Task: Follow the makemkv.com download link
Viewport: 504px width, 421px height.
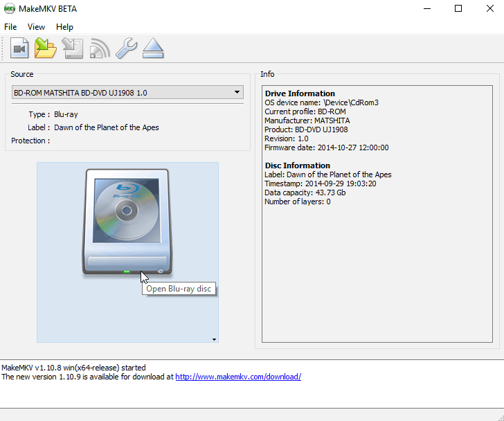Action: 238,377
